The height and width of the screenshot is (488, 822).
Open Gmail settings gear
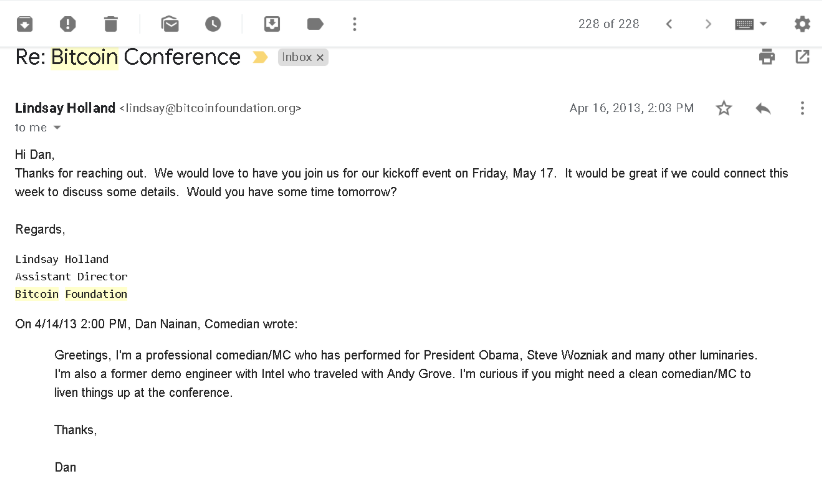(x=802, y=24)
